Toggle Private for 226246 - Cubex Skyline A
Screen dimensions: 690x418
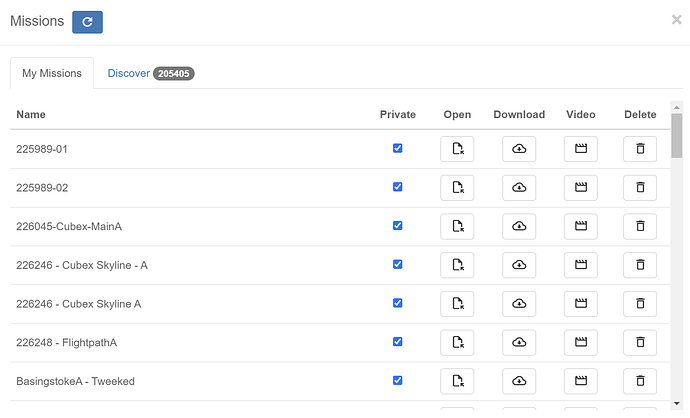397,303
